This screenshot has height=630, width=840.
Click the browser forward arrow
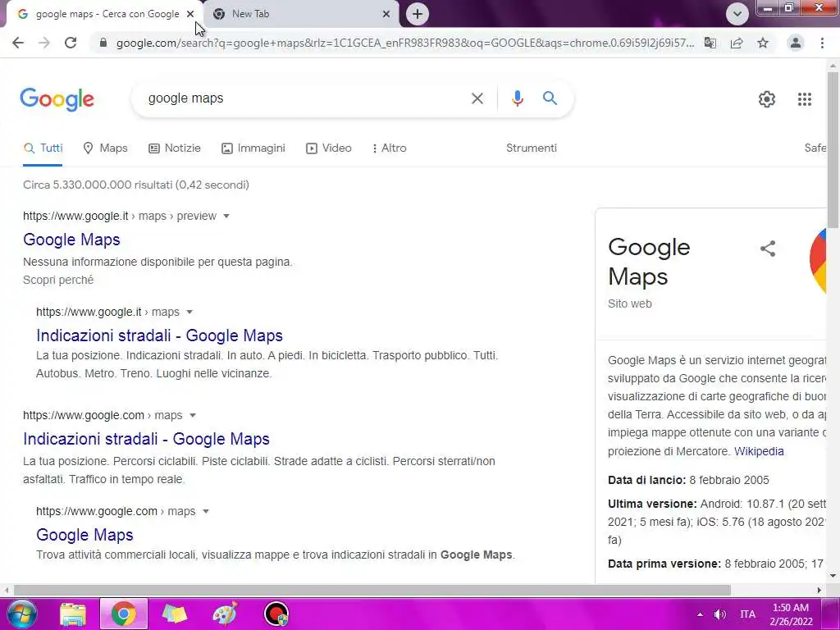[44, 43]
